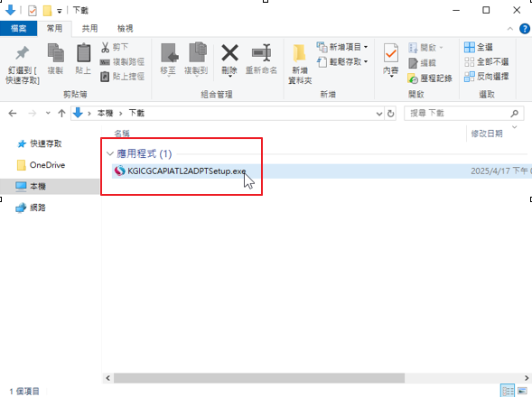
Task: Click Select none (全部不選) option
Action: 486,61
